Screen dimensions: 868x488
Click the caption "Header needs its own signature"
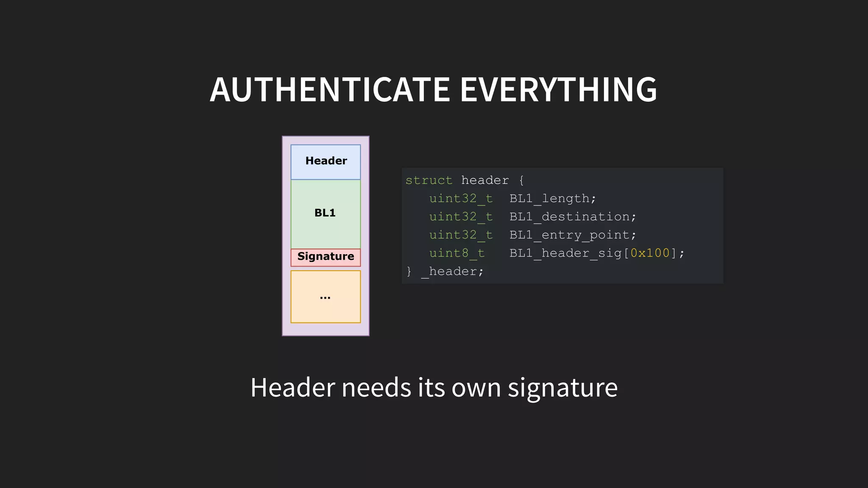click(434, 388)
